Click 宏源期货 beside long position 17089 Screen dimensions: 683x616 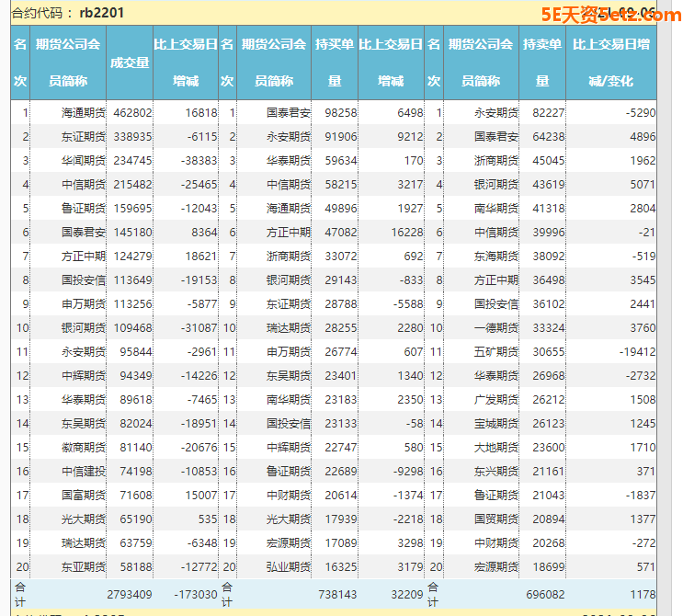tap(289, 543)
